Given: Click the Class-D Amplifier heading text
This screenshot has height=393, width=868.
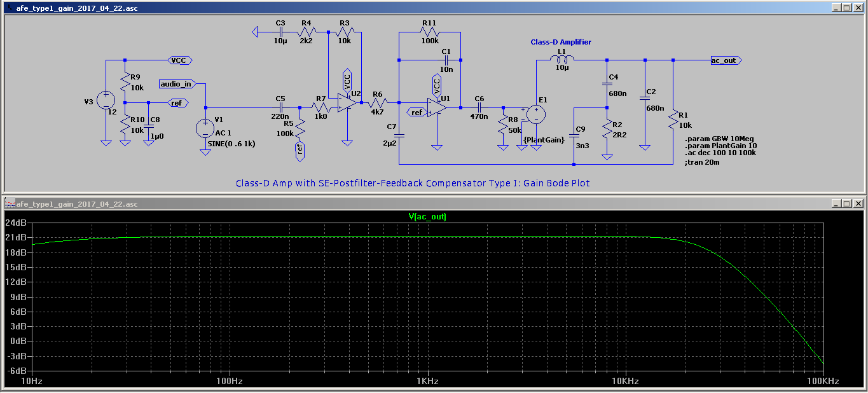Looking at the screenshot, I should point(561,42).
